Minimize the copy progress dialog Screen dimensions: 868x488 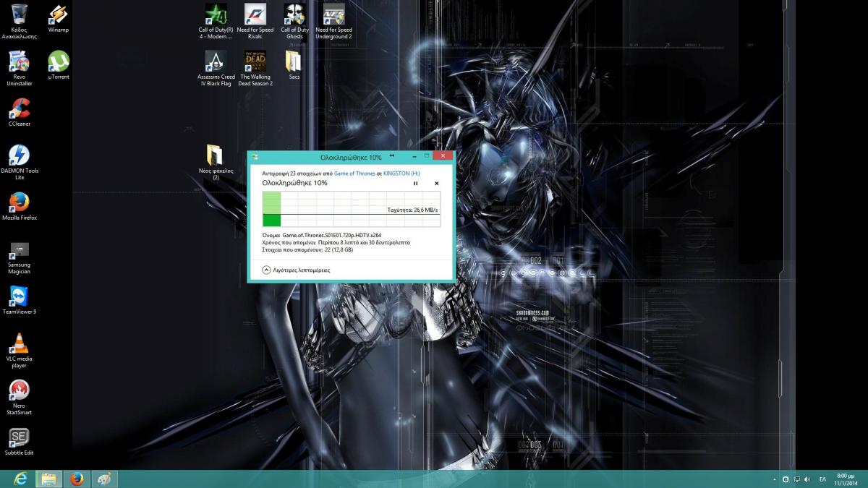click(414, 155)
